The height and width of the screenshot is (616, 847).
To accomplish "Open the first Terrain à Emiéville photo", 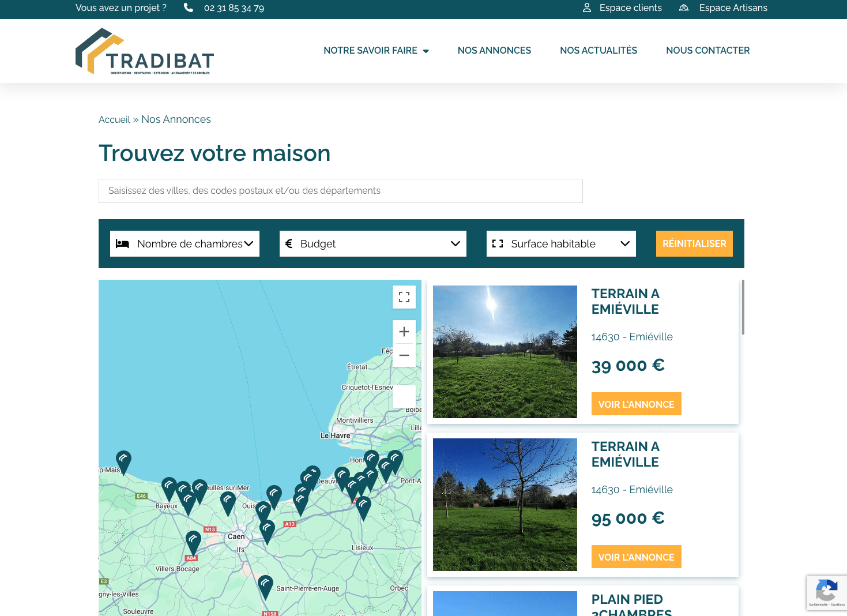I will 505,352.
